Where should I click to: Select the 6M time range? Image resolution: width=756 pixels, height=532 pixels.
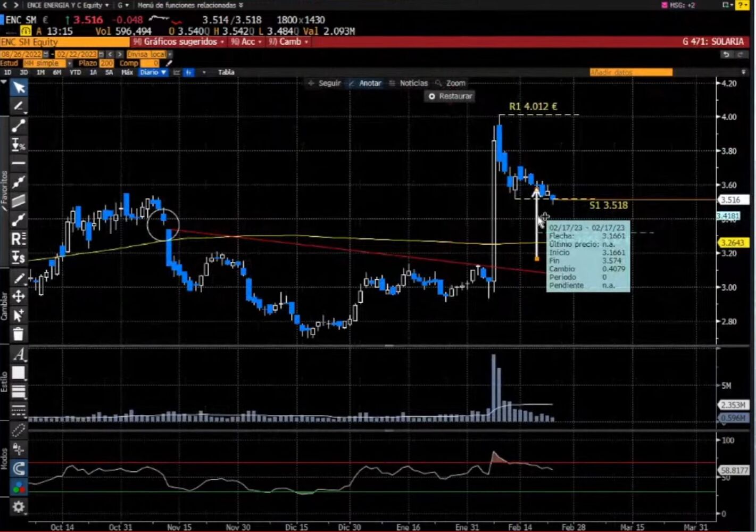click(x=57, y=72)
